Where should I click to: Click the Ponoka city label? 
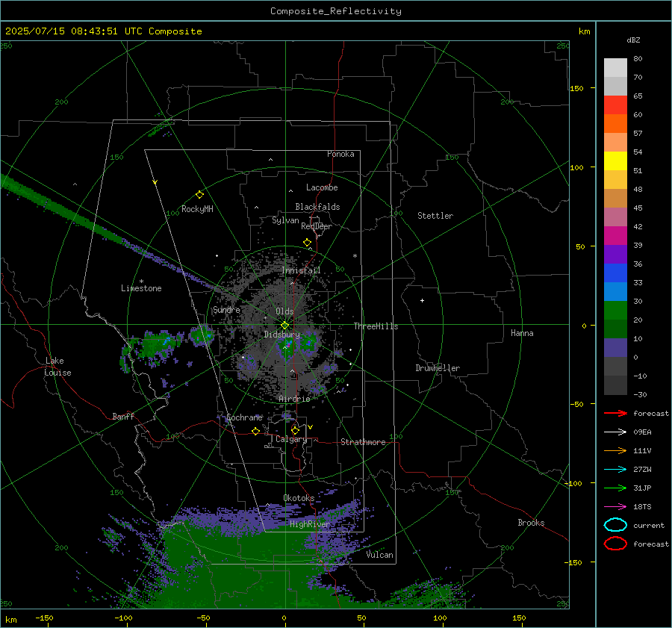tap(340, 154)
